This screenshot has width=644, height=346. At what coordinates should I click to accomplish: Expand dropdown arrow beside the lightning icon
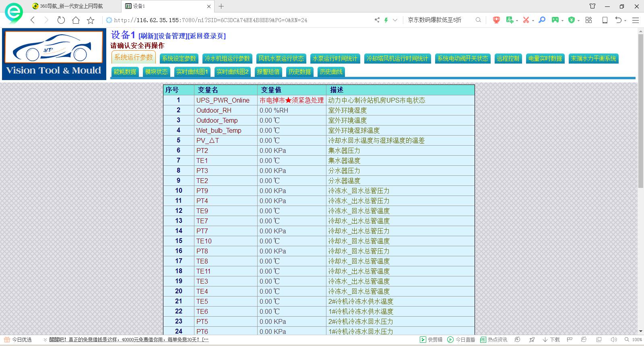[x=395, y=20]
